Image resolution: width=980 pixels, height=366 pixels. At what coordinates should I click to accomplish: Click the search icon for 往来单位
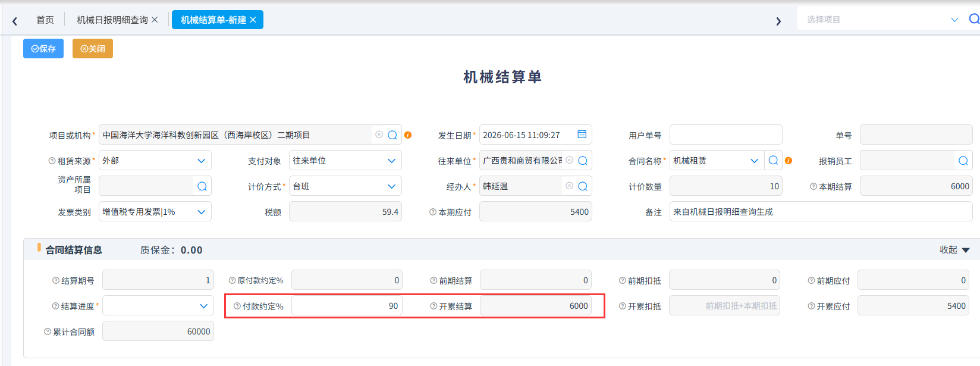pyautogui.click(x=583, y=161)
